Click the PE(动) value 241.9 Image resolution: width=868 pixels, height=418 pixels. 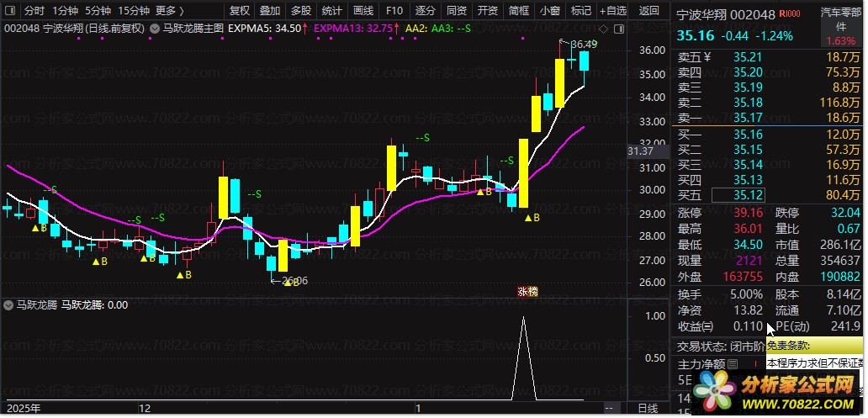845,326
